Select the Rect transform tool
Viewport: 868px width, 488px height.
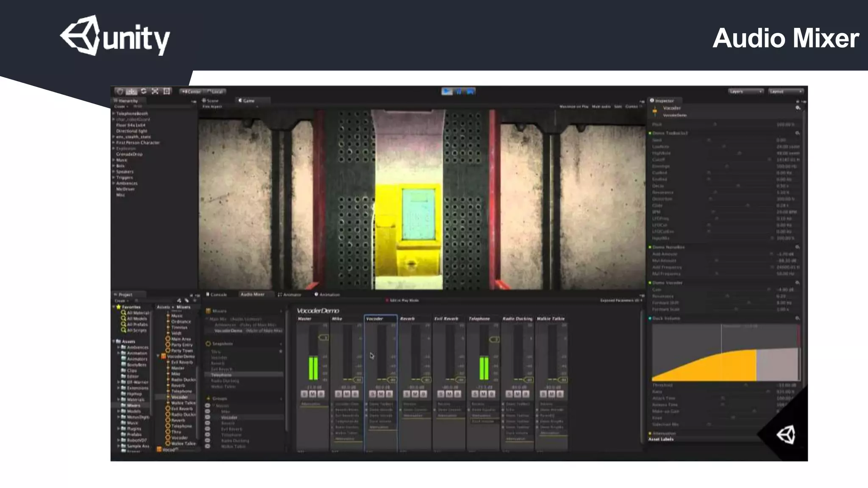[x=167, y=91]
